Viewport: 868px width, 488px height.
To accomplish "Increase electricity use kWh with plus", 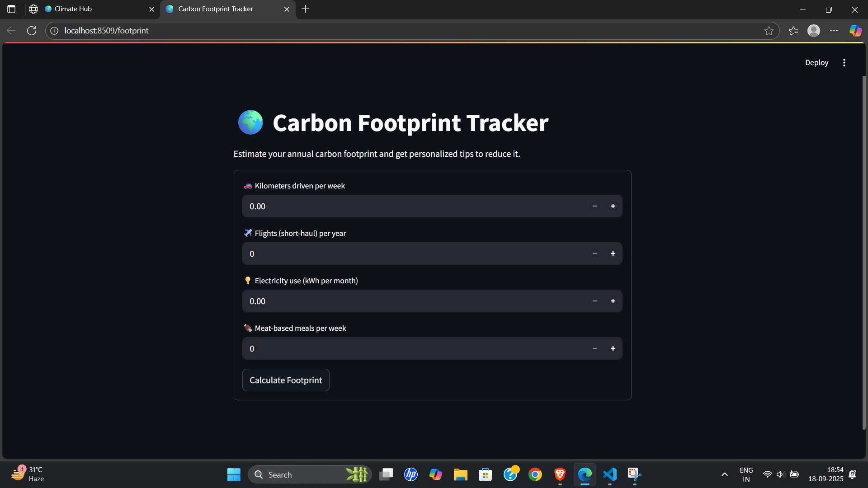I will [613, 301].
